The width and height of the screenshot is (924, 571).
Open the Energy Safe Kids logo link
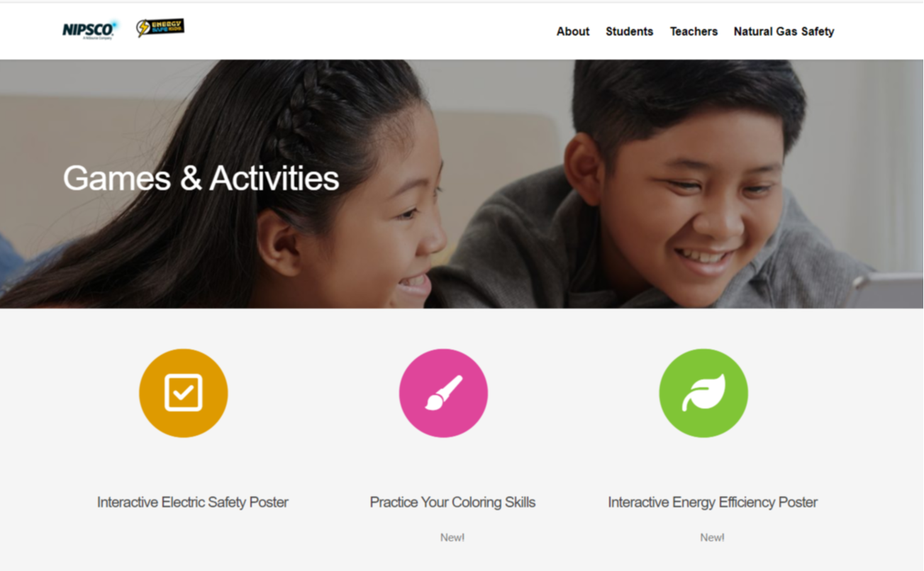(x=160, y=28)
